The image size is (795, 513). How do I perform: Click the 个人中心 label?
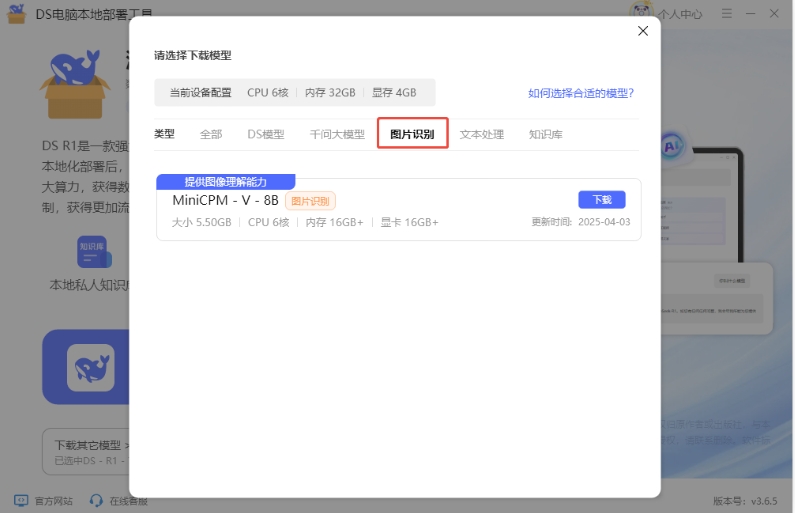click(x=680, y=14)
